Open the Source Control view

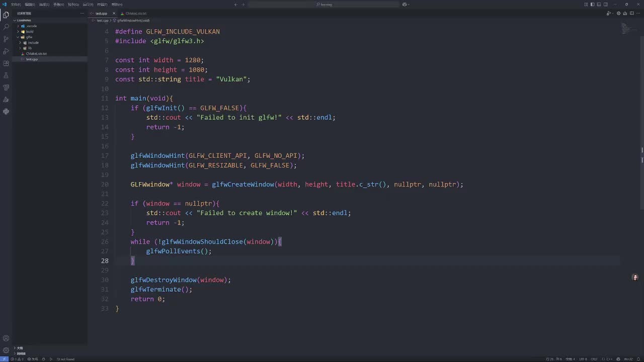tap(6, 39)
